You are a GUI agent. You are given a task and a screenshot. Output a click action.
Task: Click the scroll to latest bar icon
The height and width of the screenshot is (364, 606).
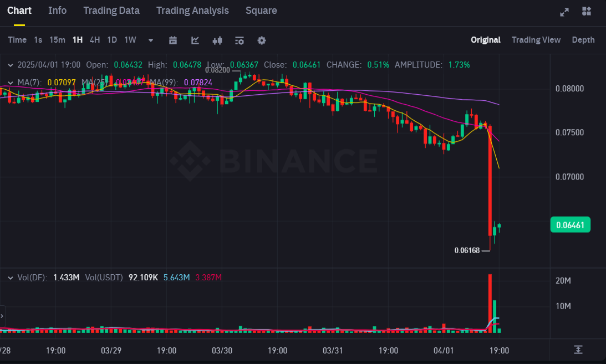click(x=578, y=350)
